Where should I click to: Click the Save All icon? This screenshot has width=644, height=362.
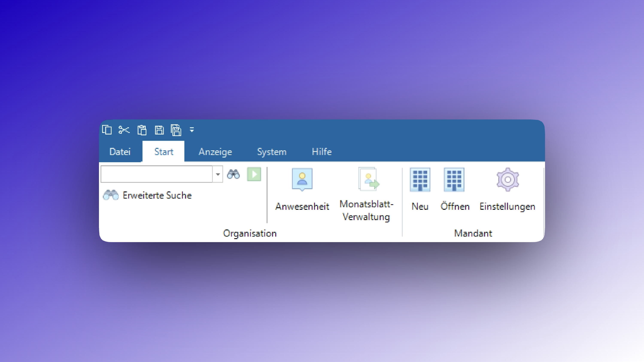coord(176,130)
